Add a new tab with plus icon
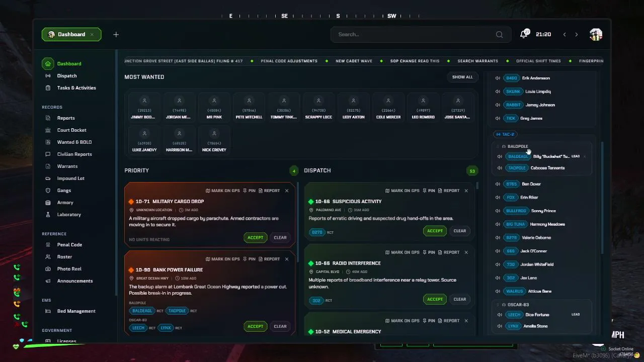Viewport: 644px width, 362px height. point(116,34)
